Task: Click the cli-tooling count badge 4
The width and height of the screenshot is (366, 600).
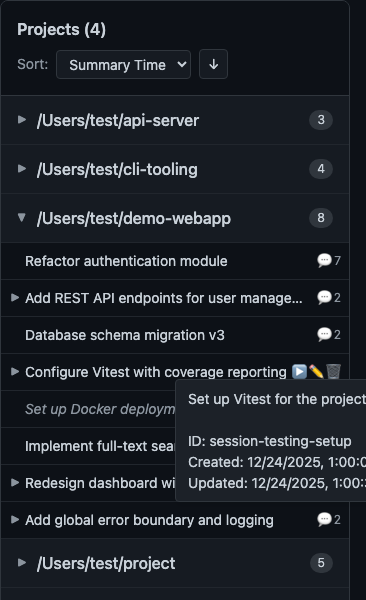Action: [321, 169]
